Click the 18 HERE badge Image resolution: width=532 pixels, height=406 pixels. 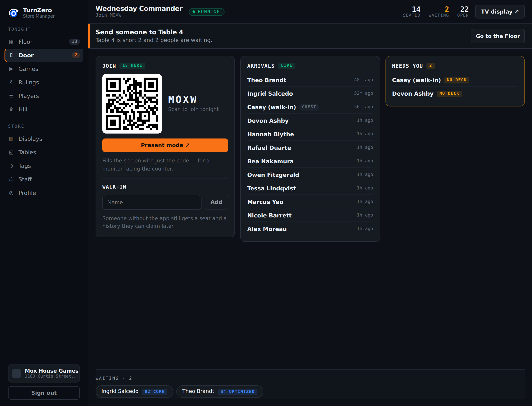tap(132, 65)
